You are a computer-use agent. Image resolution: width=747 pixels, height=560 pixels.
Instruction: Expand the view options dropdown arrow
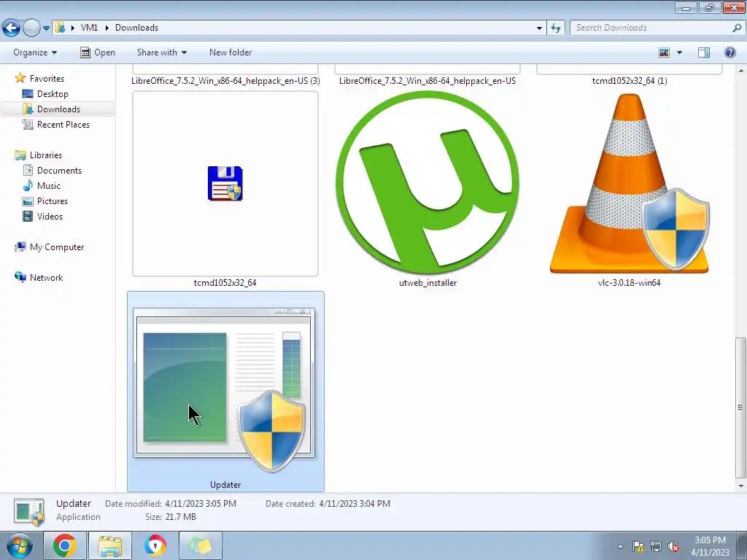point(679,52)
